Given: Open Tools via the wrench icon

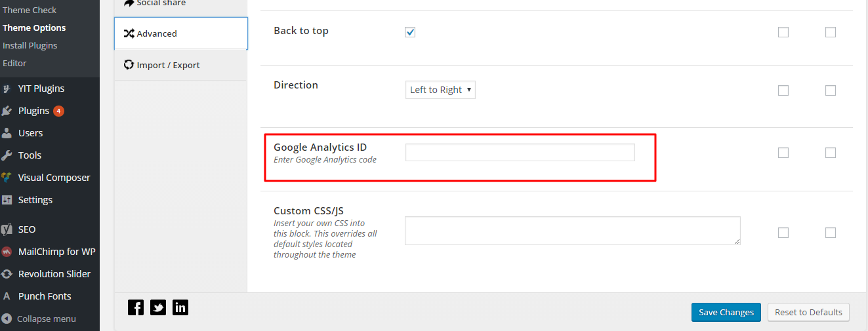Looking at the screenshot, I should (x=7, y=155).
